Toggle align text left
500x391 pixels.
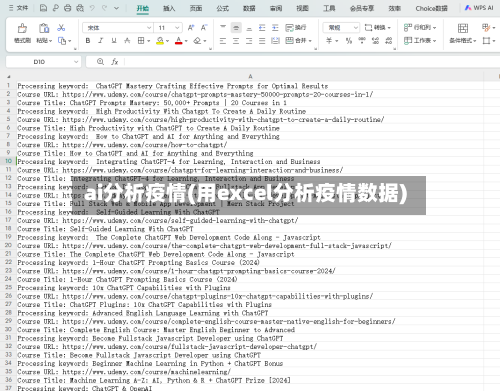[223, 41]
